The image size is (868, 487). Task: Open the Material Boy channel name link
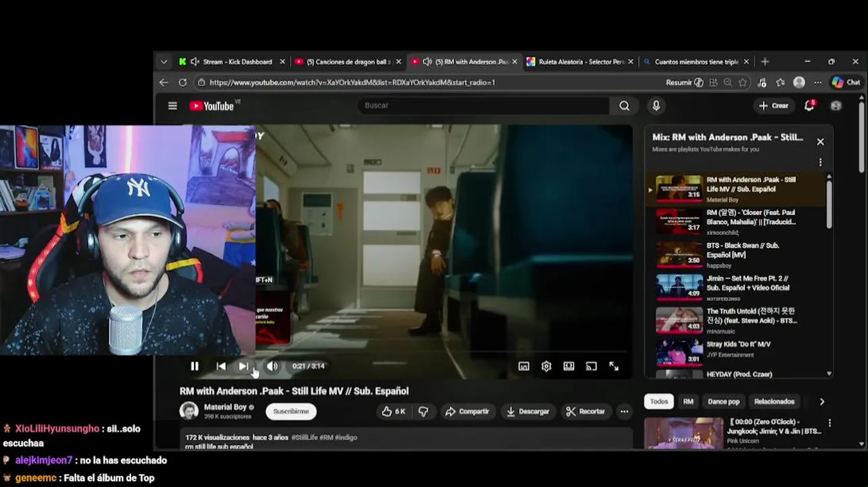(225, 407)
